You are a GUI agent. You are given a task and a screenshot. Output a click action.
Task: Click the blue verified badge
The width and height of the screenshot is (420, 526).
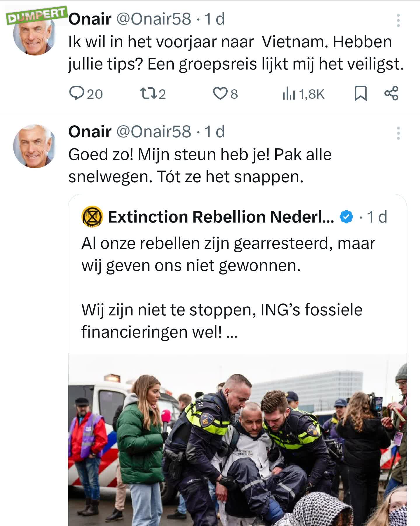346,217
